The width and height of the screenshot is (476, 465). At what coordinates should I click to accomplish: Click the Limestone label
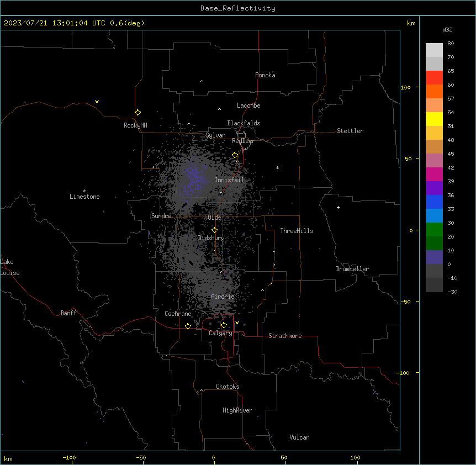84,197
